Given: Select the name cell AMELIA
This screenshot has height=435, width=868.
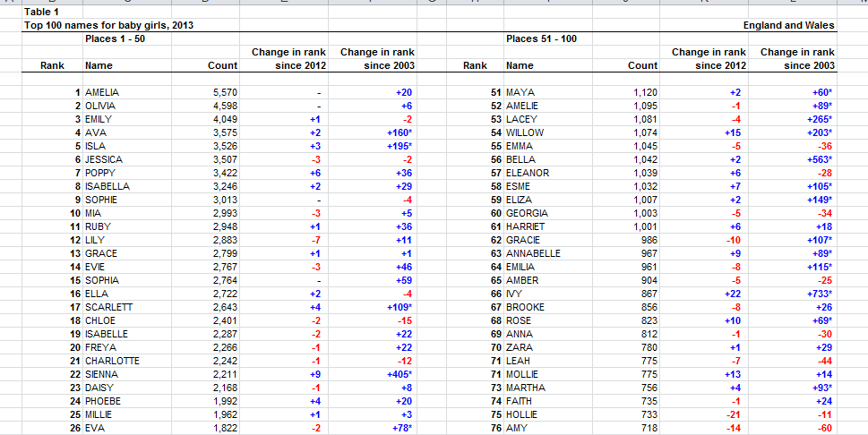Looking at the screenshot, I should [x=102, y=93].
